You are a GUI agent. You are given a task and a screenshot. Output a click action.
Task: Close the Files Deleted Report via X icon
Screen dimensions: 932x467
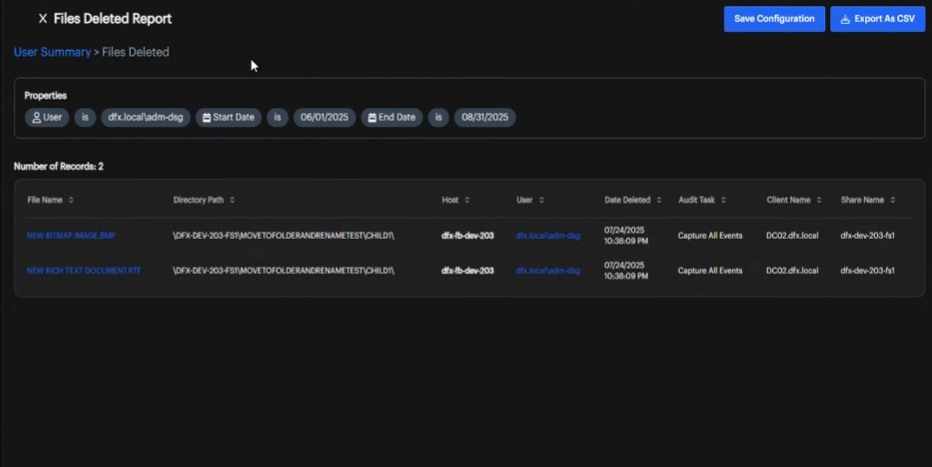[x=42, y=19]
